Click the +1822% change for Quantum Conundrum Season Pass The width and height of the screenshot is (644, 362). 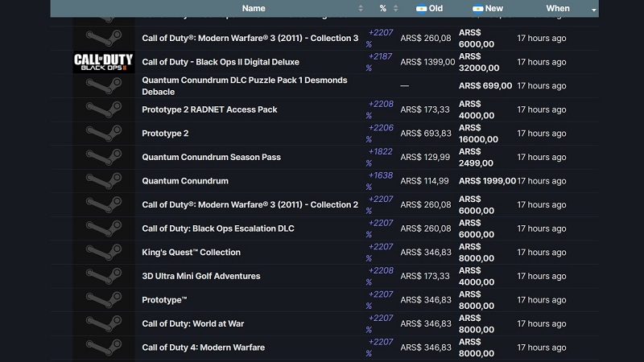(380, 158)
